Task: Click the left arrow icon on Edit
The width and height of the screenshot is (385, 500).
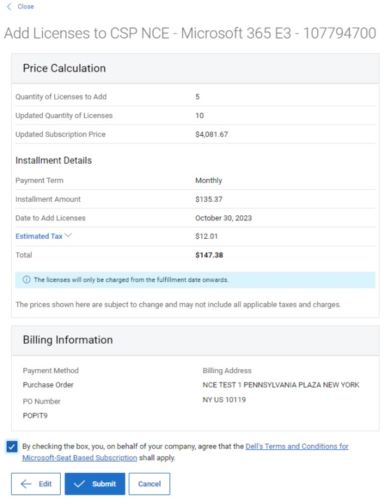Action: click(26, 484)
